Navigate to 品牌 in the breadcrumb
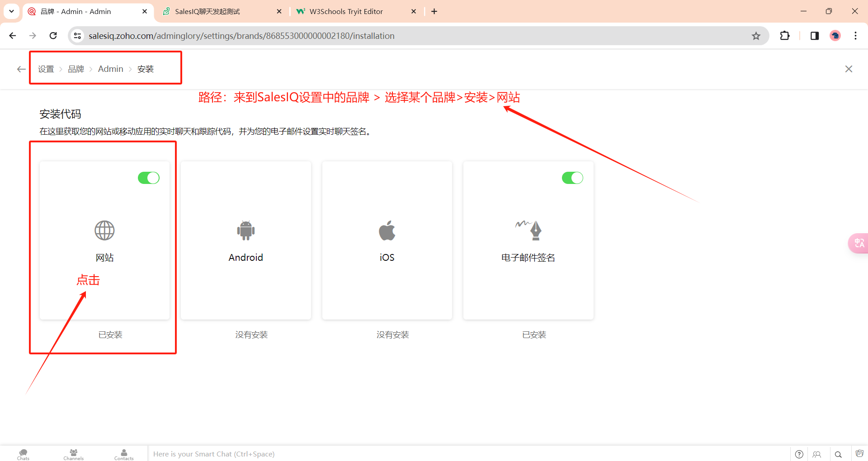Viewport: 868px width, 461px height. (x=76, y=69)
